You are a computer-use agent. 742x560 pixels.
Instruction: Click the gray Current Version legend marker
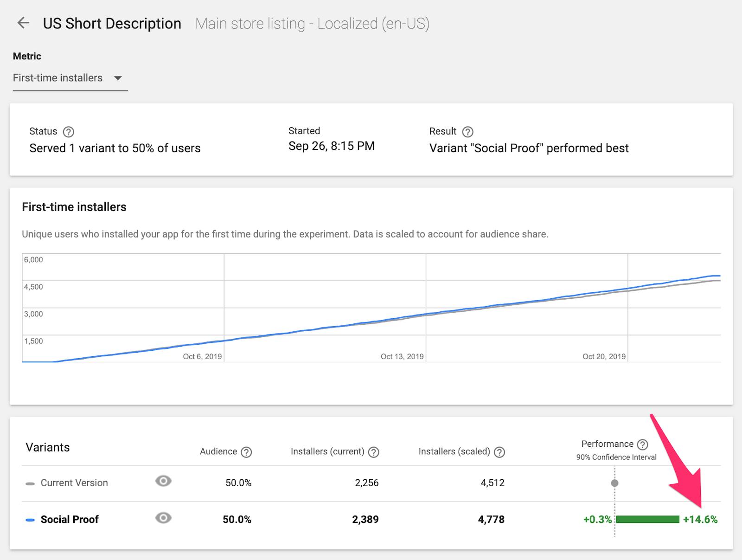30,483
